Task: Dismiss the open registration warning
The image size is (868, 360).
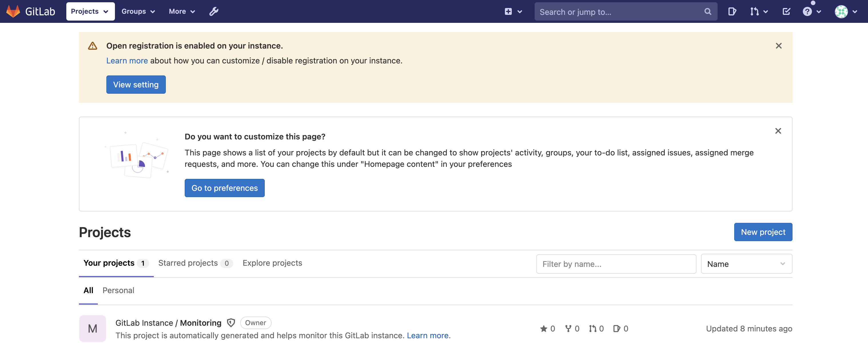Action: [x=778, y=46]
